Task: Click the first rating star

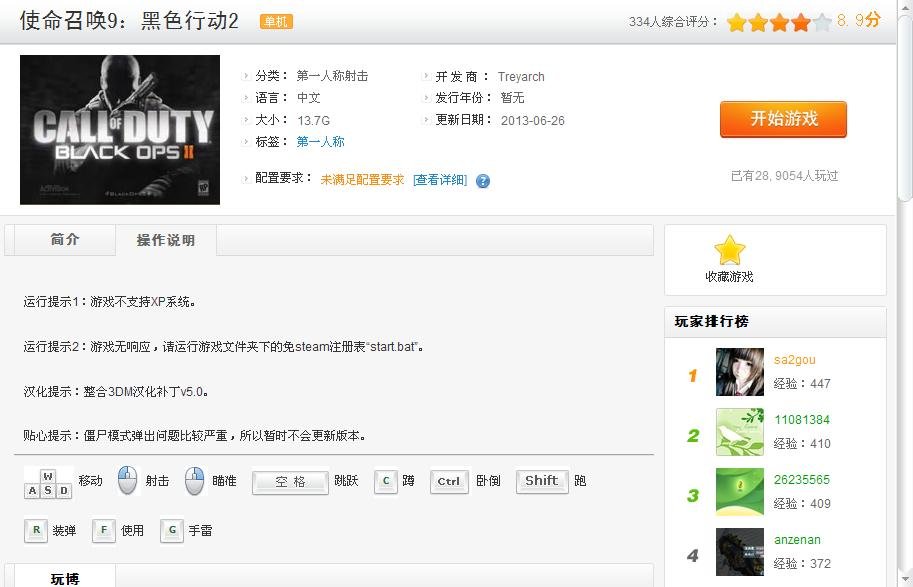Action: click(x=737, y=22)
